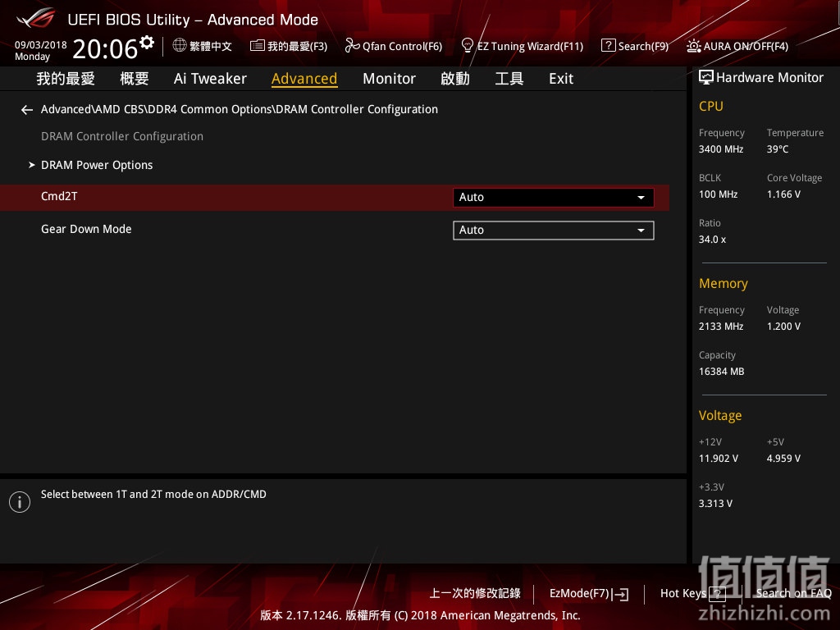Click the ROG logo

pyautogui.click(x=36, y=18)
